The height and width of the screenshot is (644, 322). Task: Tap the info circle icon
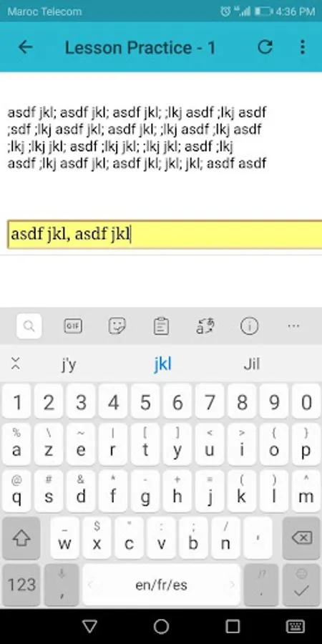click(x=249, y=326)
